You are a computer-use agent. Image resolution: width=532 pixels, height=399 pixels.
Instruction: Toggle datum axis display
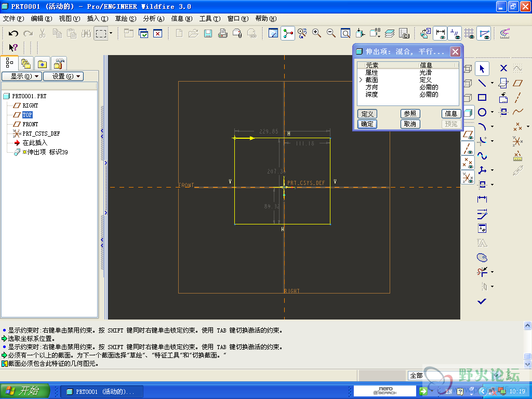[x=468, y=149]
